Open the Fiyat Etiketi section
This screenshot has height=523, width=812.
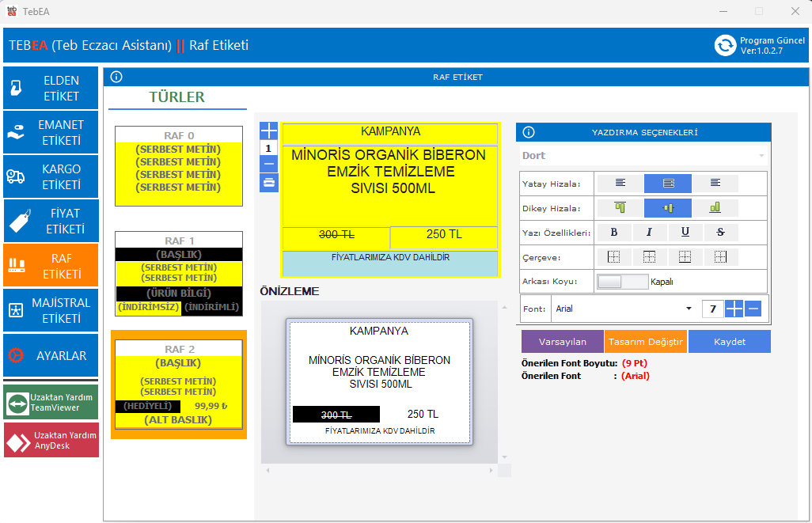[51, 221]
